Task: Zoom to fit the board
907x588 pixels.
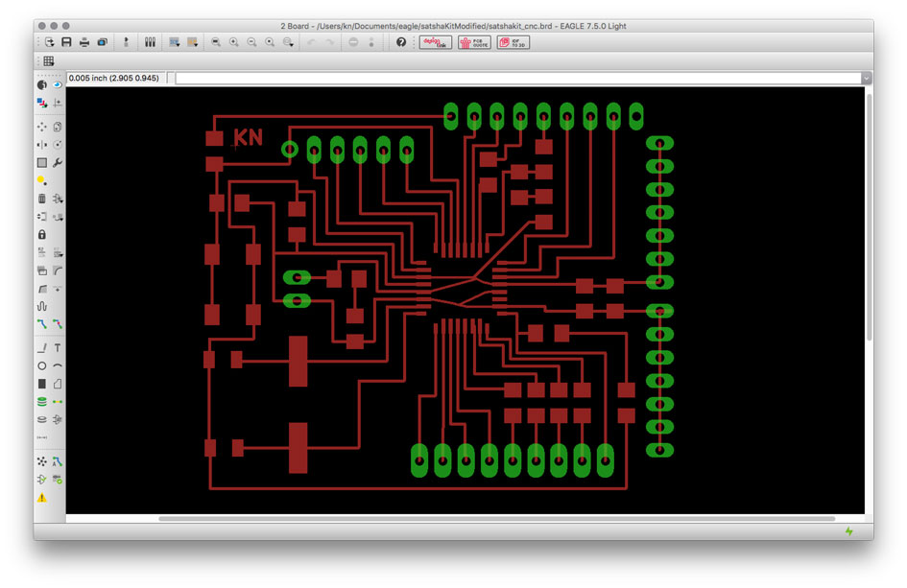Action: pos(216,42)
